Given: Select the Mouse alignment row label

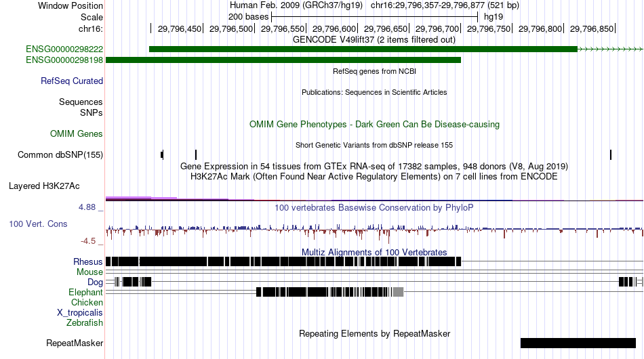Looking at the screenshot, I should pyautogui.click(x=89, y=272).
